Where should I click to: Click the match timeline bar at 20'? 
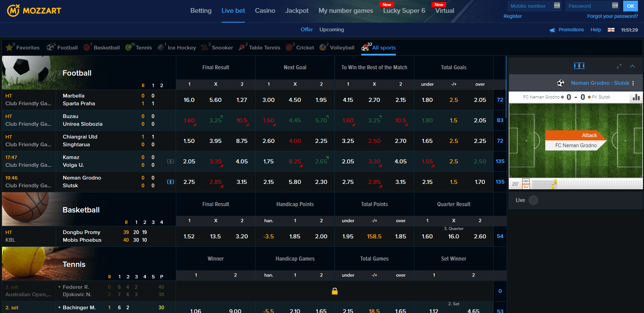tap(587, 184)
